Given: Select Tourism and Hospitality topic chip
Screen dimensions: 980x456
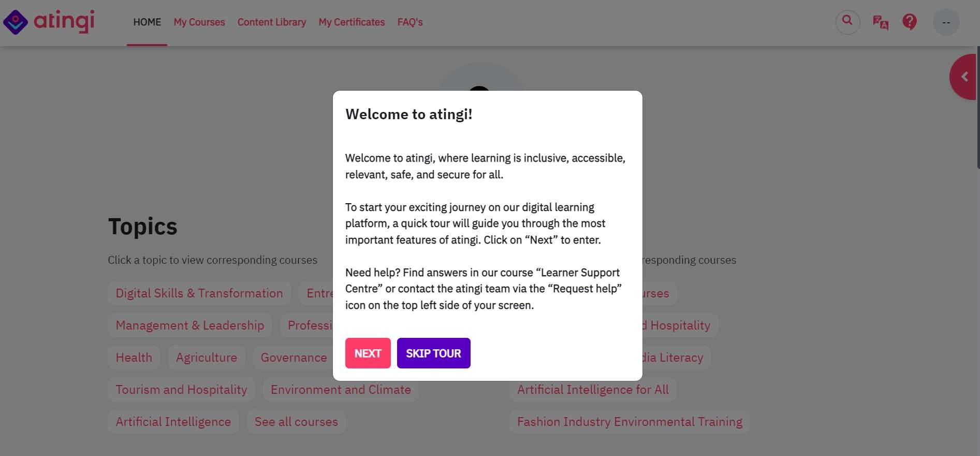Looking at the screenshot, I should pyautogui.click(x=181, y=390).
